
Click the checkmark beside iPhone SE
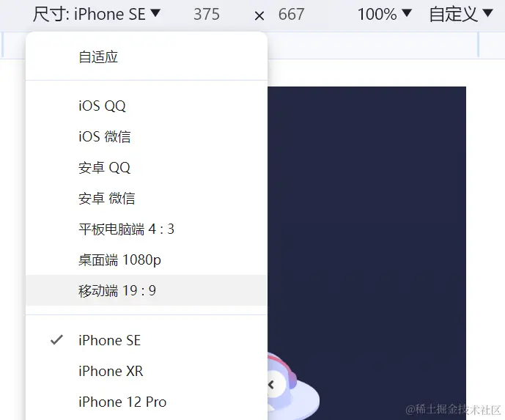[56, 340]
